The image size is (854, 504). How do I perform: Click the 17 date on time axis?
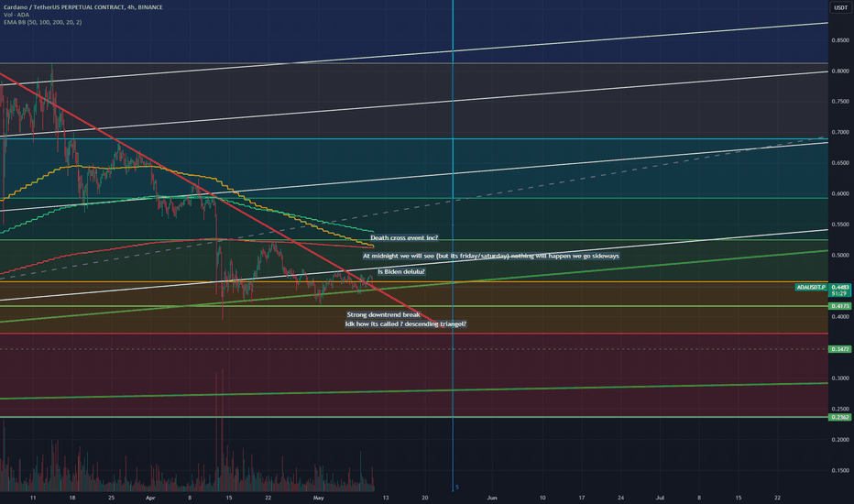coord(582,498)
